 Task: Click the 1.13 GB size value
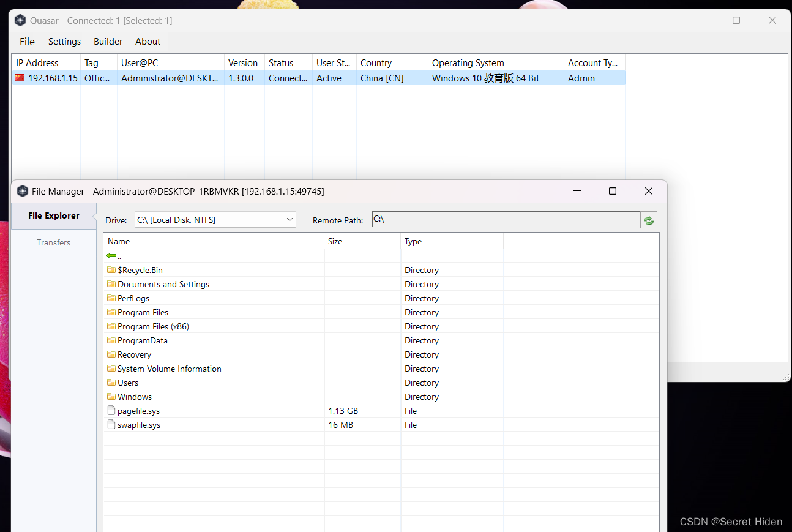click(343, 411)
